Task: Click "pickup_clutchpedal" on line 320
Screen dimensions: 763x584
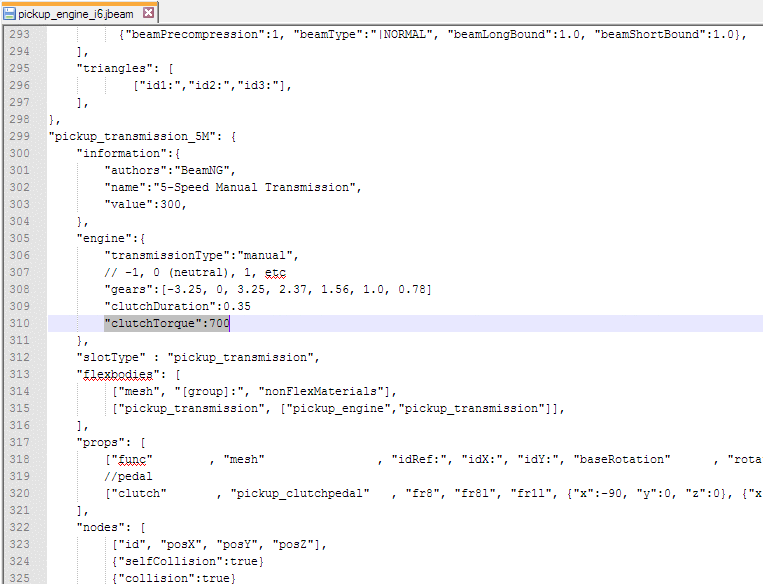Action: tap(300, 493)
